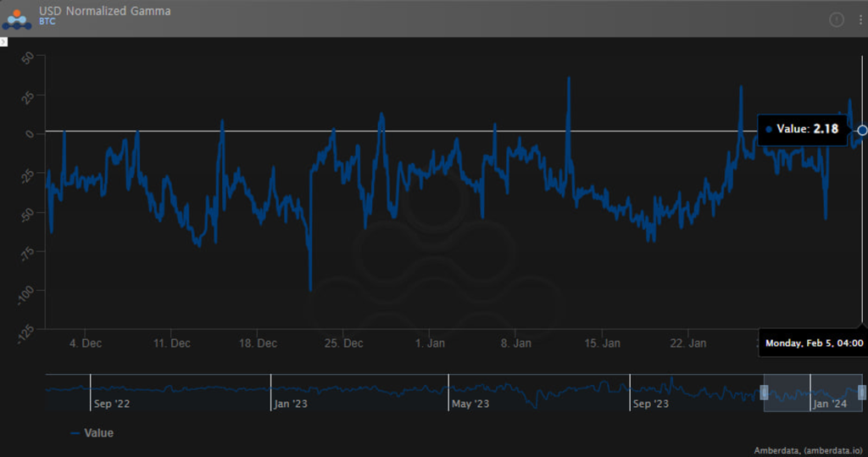Click Sep '22 in the navigator
The height and width of the screenshot is (457, 868).
(x=112, y=404)
